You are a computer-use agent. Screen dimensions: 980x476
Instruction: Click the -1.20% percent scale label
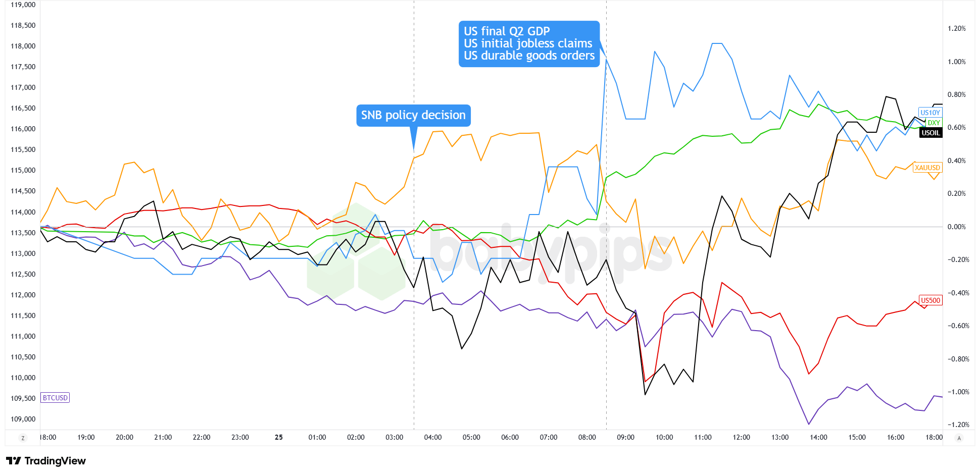click(x=957, y=425)
